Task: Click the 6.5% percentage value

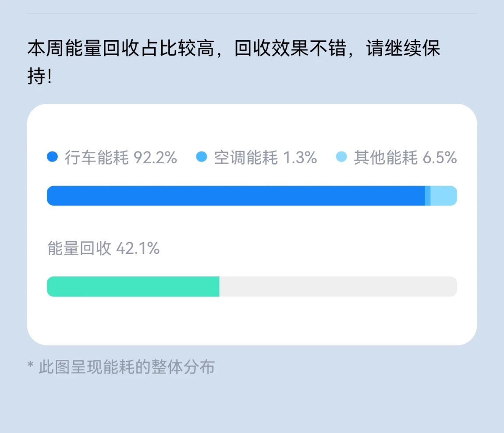Action: pos(440,158)
